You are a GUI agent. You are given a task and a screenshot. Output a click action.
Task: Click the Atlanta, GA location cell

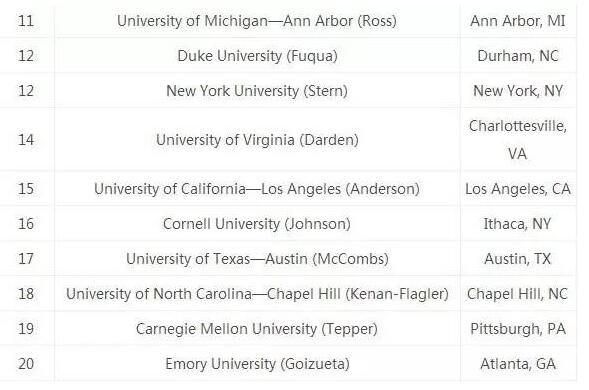pyautogui.click(x=518, y=363)
